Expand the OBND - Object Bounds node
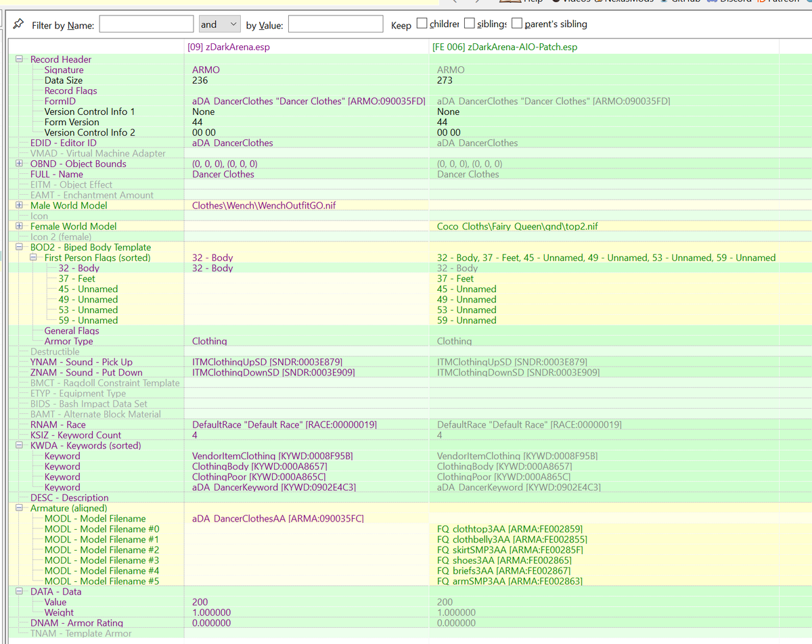The width and height of the screenshot is (812, 644). point(19,164)
